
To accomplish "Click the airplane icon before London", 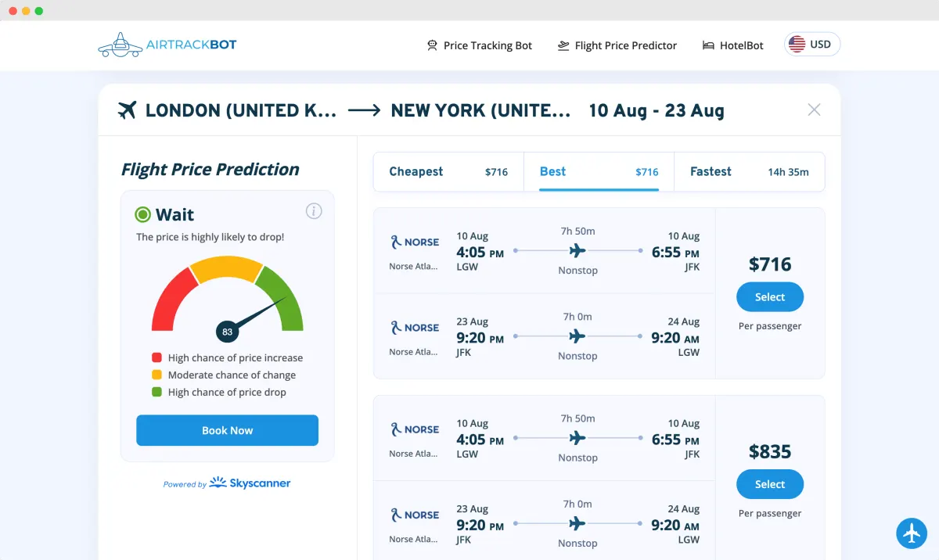I will tap(128, 110).
